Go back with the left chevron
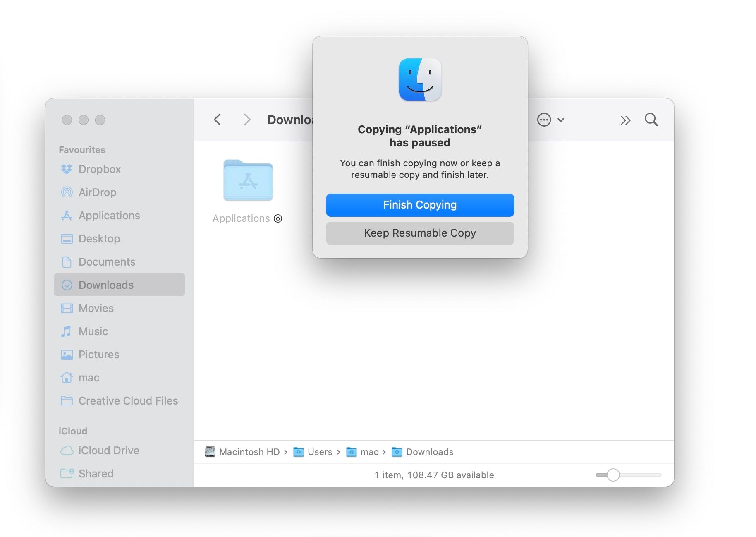Image resolution: width=756 pixels, height=537 pixels. pyautogui.click(x=218, y=120)
